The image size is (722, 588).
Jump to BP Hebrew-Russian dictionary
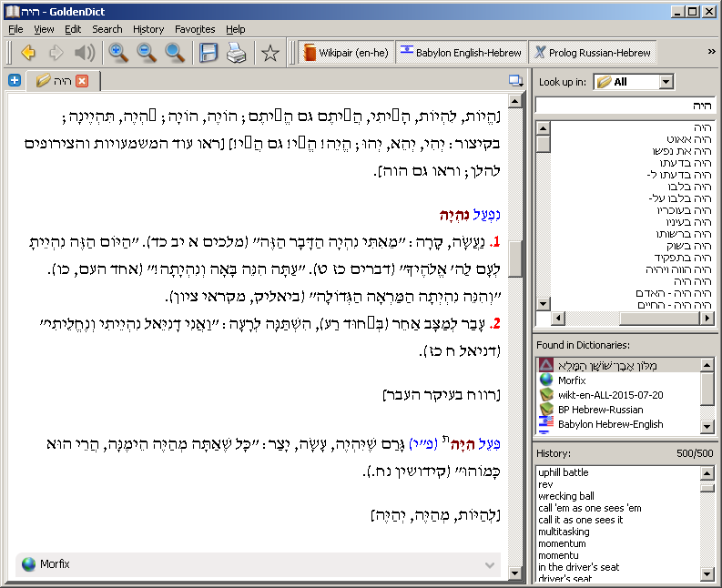(x=618, y=410)
